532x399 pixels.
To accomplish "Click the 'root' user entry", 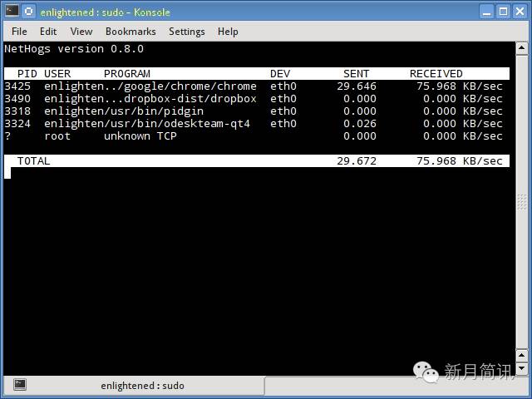I will pos(57,136).
